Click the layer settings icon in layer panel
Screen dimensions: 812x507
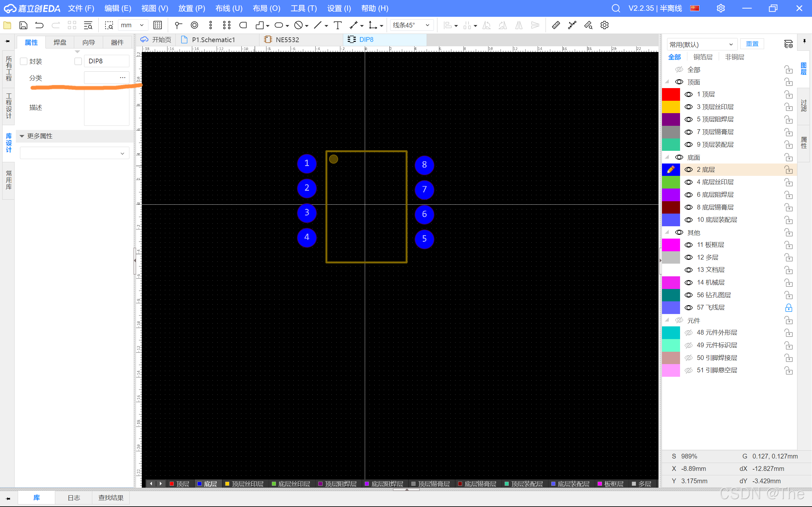[x=788, y=44]
